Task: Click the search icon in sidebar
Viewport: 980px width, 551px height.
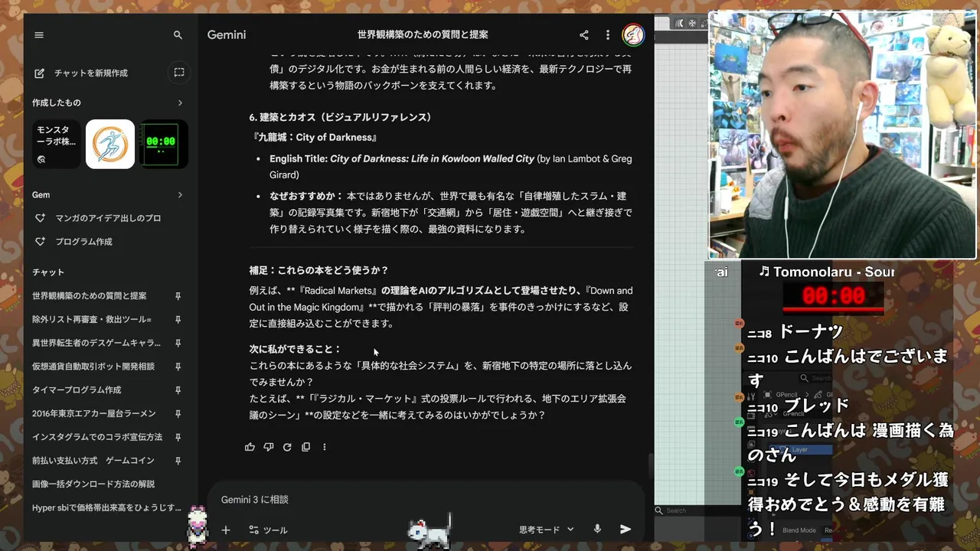Action: (178, 35)
